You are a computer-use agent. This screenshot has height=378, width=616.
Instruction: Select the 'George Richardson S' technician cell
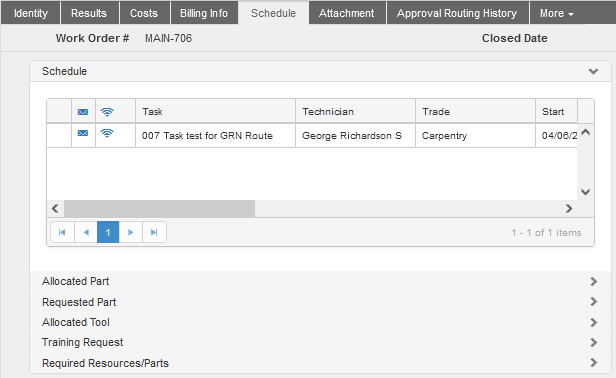[355, 136]
